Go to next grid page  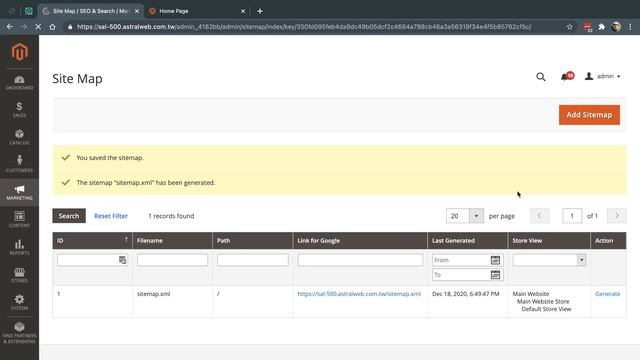click(x=617, y=216)
